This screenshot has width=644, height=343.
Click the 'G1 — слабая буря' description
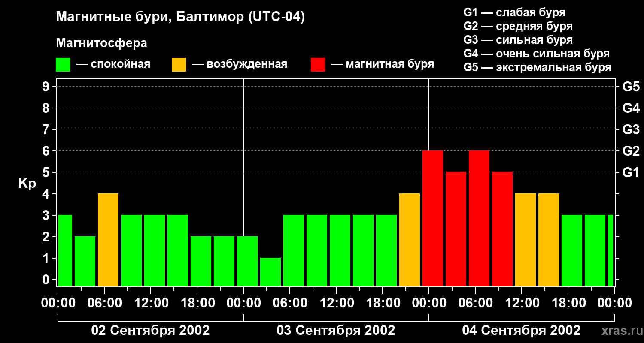pyautogui.click(x=514, y=12)
